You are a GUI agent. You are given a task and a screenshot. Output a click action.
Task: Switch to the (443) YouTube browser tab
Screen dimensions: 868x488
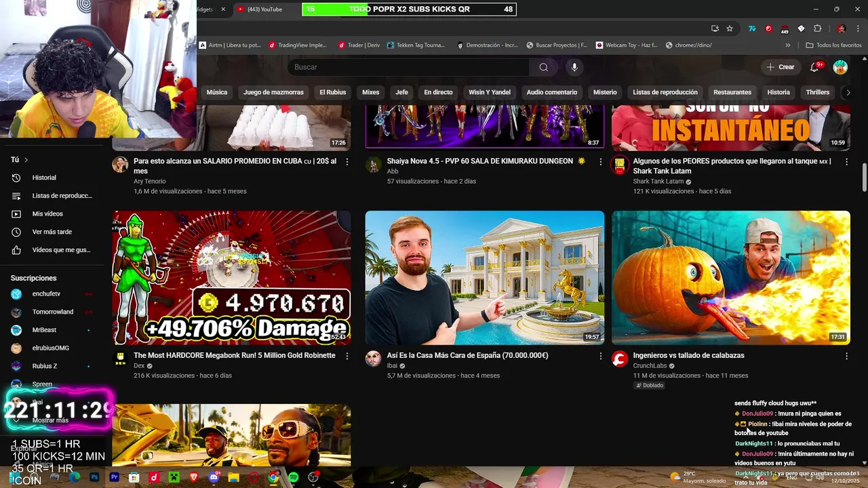[x=264, y=9]
